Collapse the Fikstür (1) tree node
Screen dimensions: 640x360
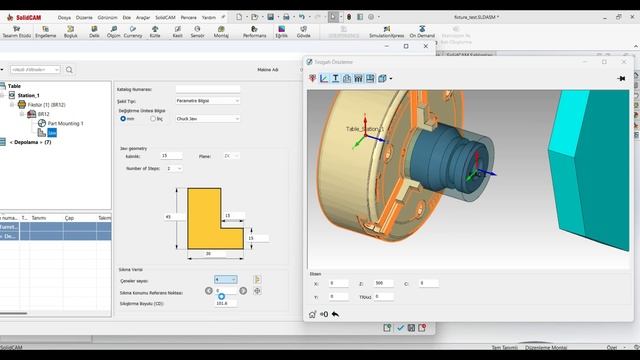pos(12,105)
